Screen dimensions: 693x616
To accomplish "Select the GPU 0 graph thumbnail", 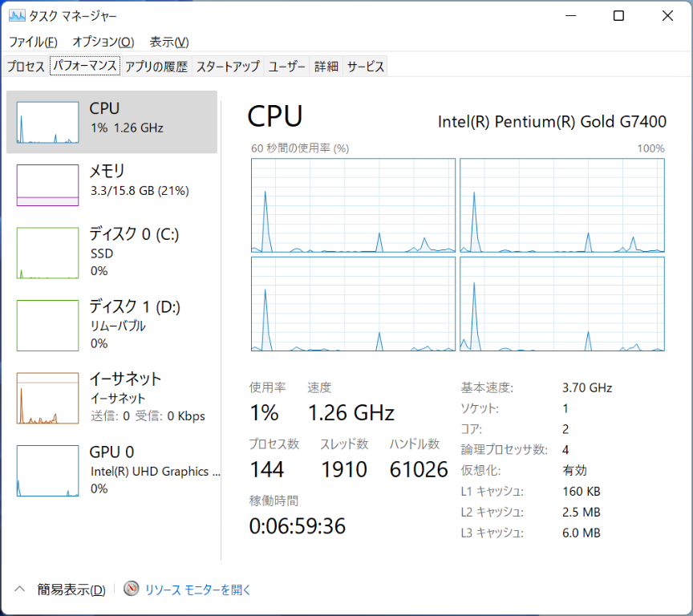I will (x=49, y=471).
